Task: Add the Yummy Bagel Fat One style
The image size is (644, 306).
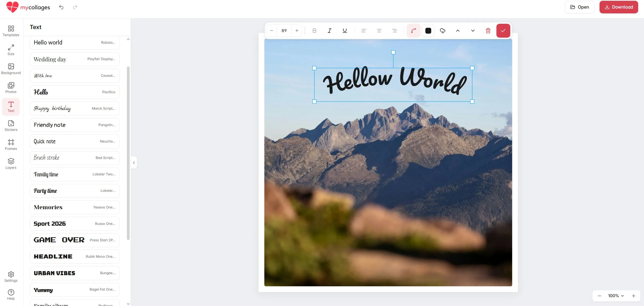Action: coord(75,290)
